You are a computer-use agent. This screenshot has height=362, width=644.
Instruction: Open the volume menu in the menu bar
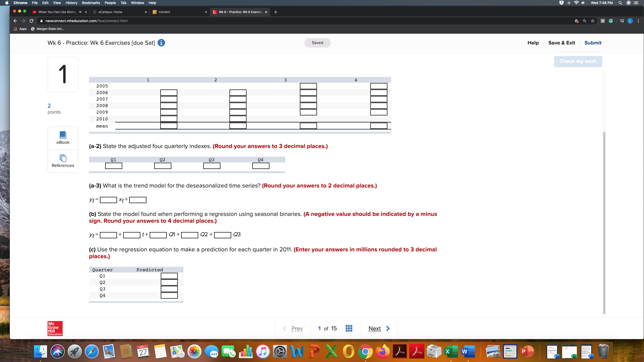(x=583, y=3)
